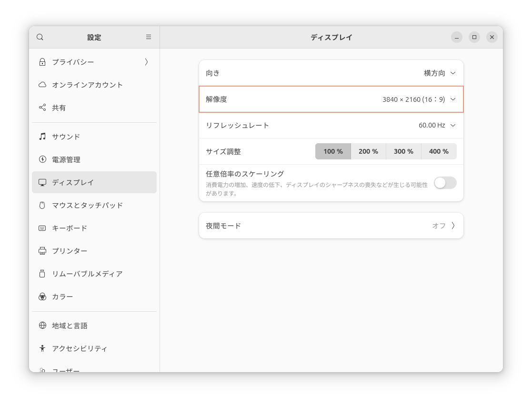Select 200 % scale option
532x404 pixels.
368,151
